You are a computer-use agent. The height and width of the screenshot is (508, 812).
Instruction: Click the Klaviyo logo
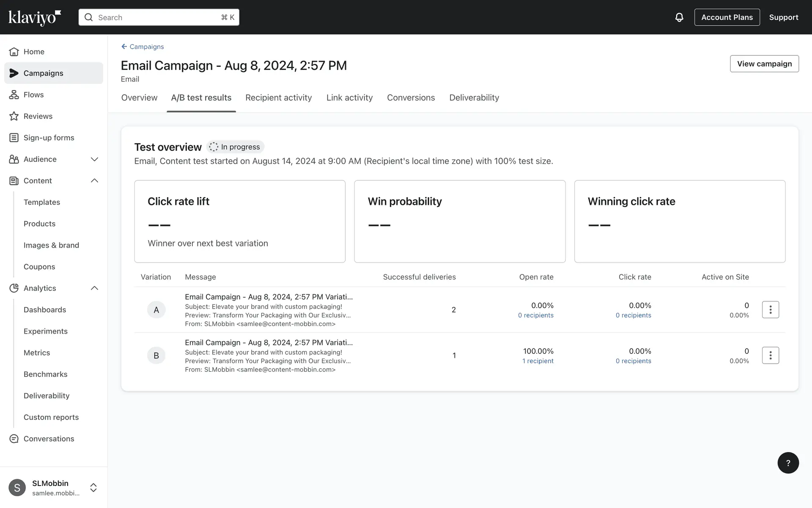point(35,17)
